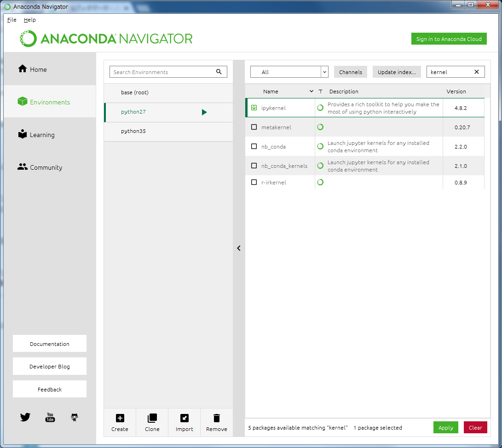This screenshot has width=502, height=448.
Task: Click the nb_conda_kernels package name
Action: (x=284, y=166)
